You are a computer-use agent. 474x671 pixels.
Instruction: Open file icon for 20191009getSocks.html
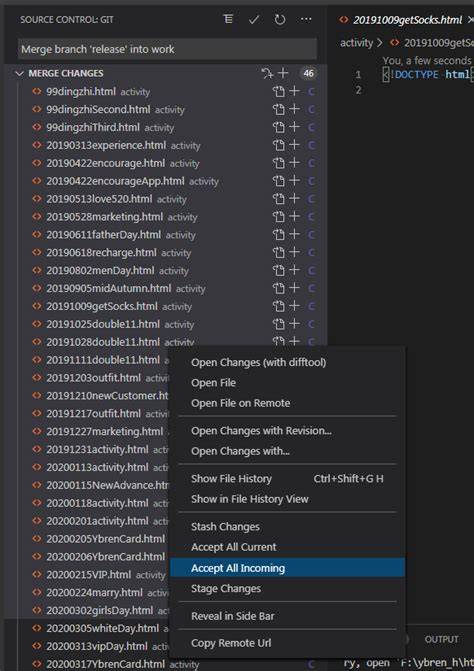[x=279, y=306]
